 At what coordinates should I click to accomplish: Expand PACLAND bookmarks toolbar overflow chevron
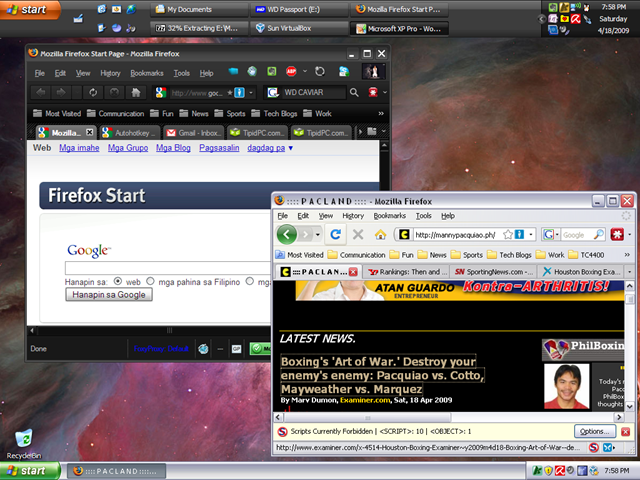coord(627,255)
